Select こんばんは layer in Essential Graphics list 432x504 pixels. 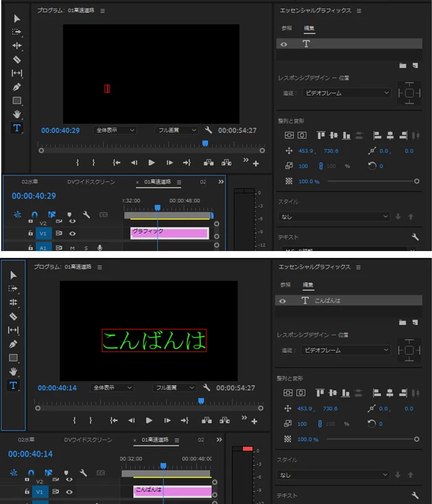click(x=348, y=301)
